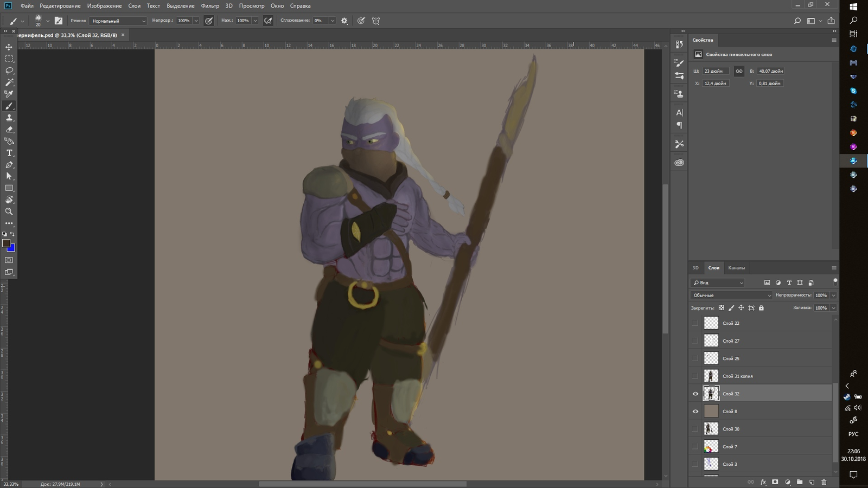Open the brush preset picker arrow
Viewport: 868px width, 488px height.
(48, 21)
